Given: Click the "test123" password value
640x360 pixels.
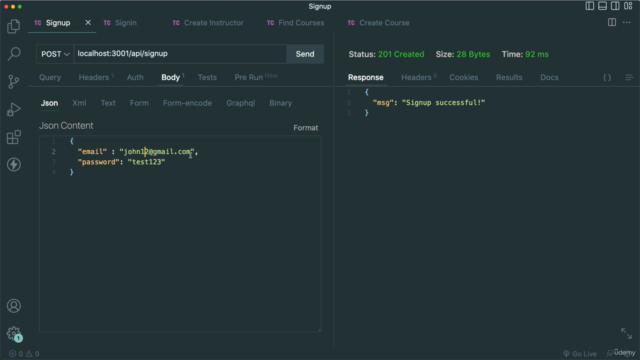Looking at the screenshot, I should tap(146, 162).
